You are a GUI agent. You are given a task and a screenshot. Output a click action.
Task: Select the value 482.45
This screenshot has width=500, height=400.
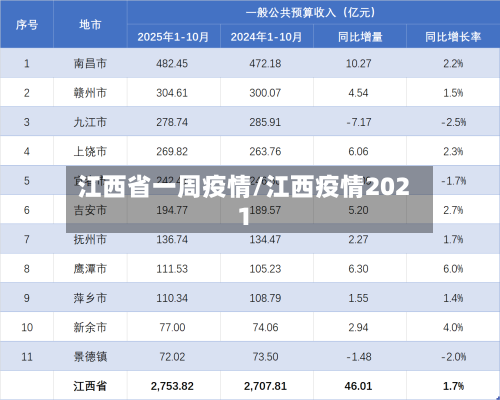(x=172, y=63)
